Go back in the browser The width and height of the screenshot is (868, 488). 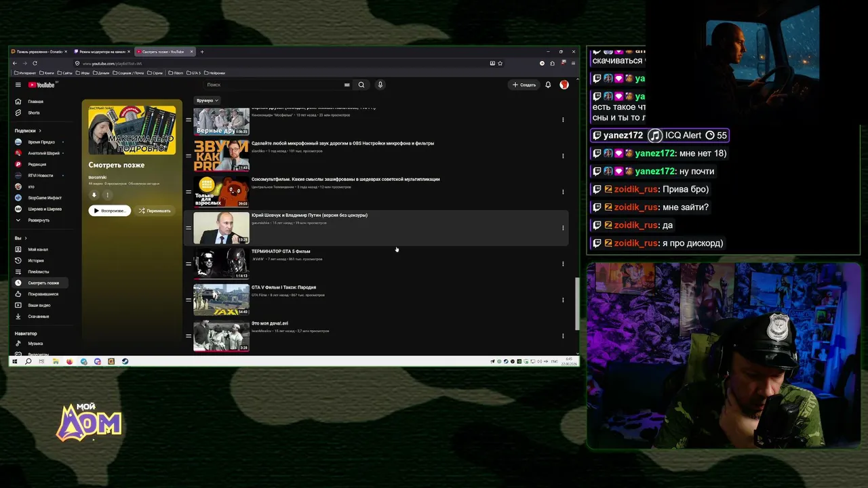(x=15, y=63)
